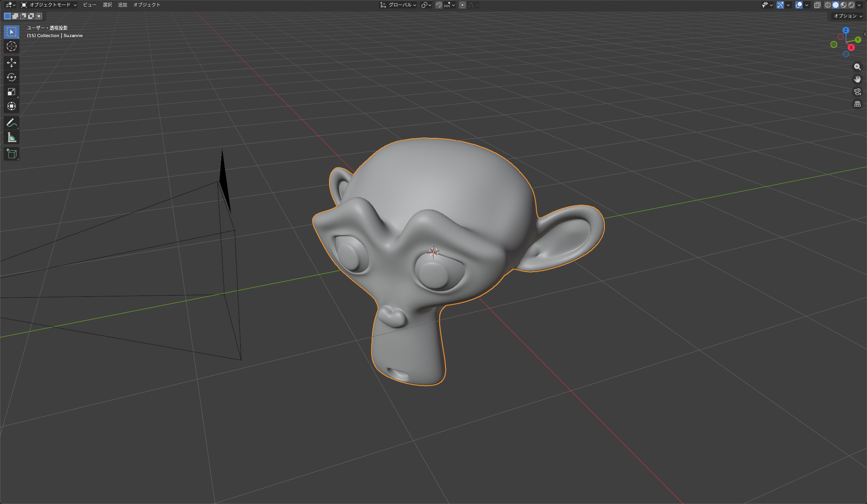Toggle snapping magnet button
Image resolution: width=867 pixels, height=504 pixels.
(439, 5)
